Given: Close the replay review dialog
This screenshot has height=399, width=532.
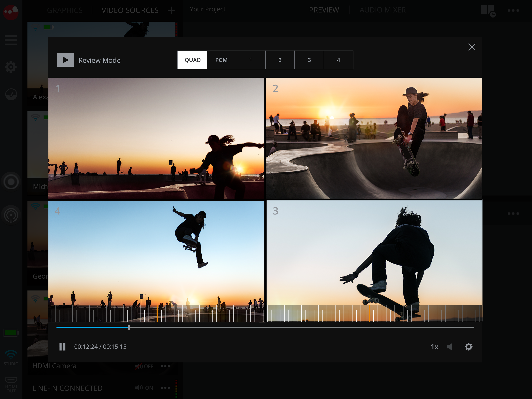Looking at the screenshot, I should pos(472,47).
